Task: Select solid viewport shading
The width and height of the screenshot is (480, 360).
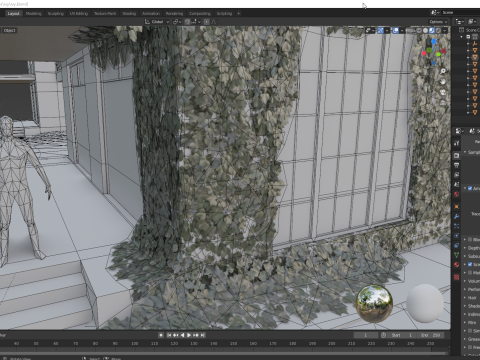Action: (x=425, y=30)
